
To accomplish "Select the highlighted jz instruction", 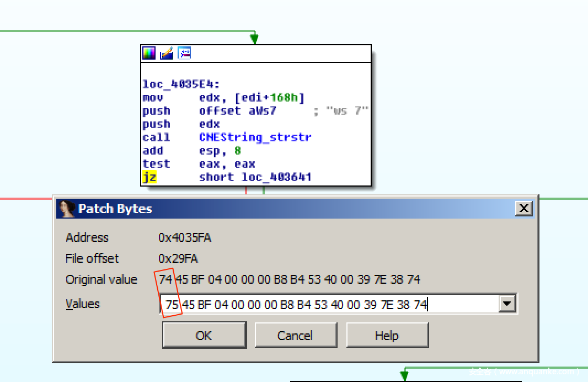I will click(149, 177).
